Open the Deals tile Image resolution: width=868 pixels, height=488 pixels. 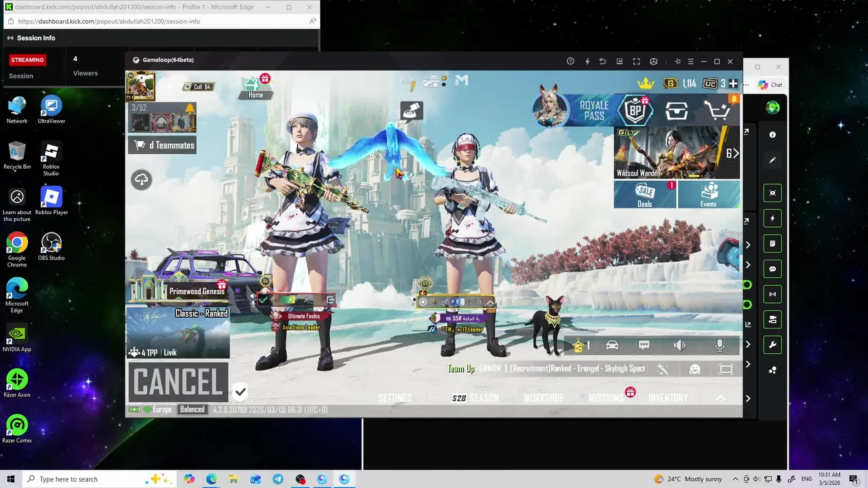coord(645,195)
